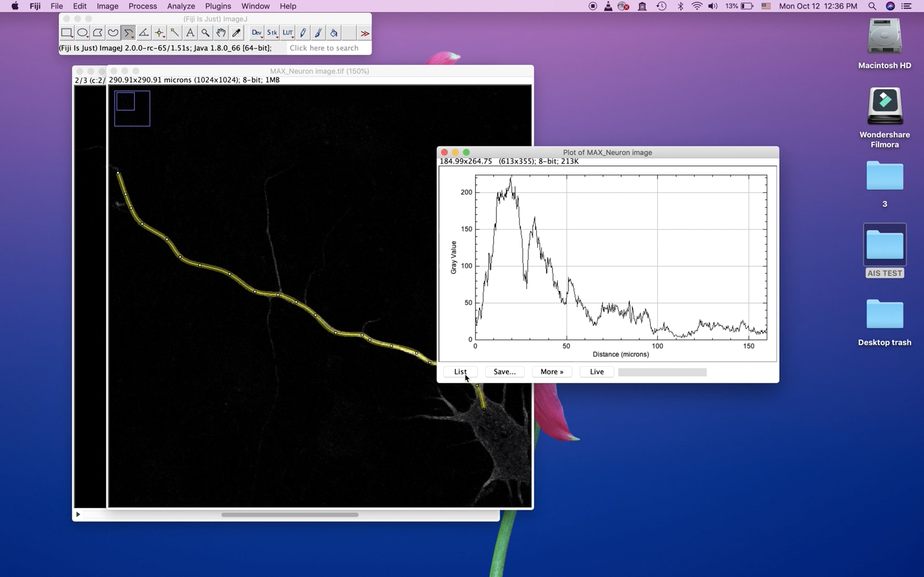Image resolution: width=924 pixels, height=577 pixels.
Task: Select the Angle tool
Action: [x=144, y=33]
